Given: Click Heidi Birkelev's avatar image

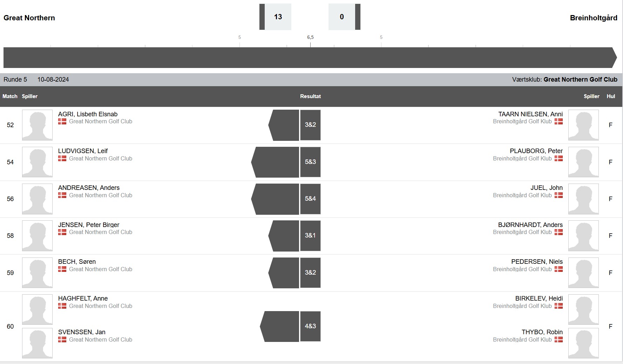Looking at the screenshot, I should pos(583,309).
